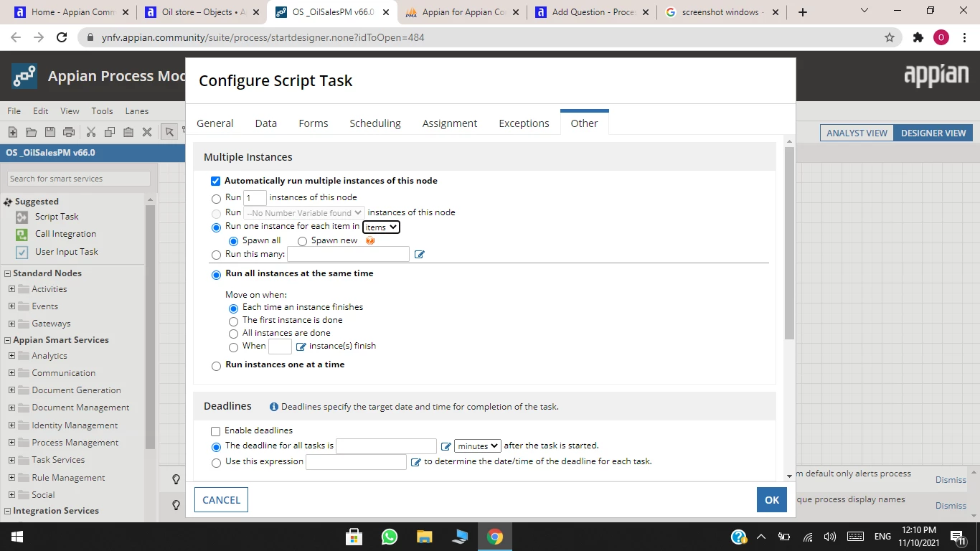
Task: Switch to the Assignment tab
Action: 450,123
